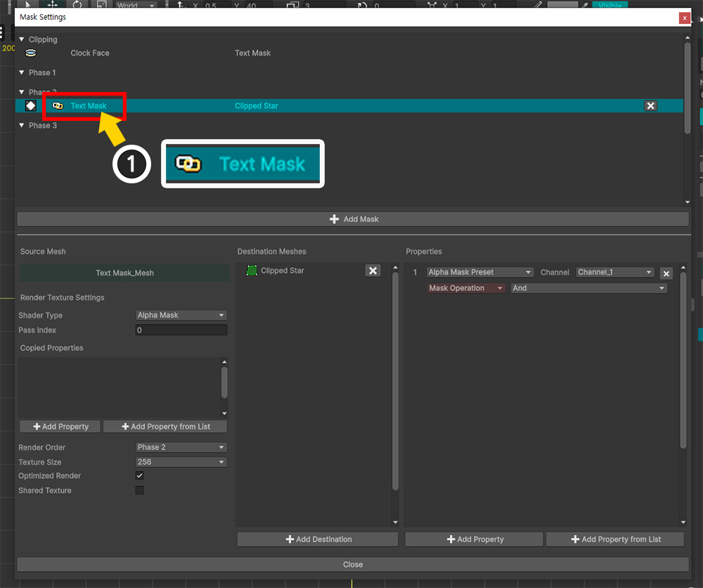Click the clipping mask icon beside Clock Face

[30, 53]
